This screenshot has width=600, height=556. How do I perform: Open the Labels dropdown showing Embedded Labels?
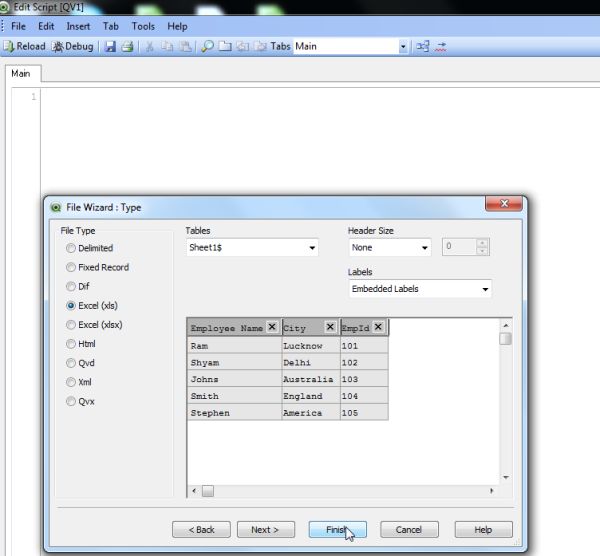[x=420, y=289]
